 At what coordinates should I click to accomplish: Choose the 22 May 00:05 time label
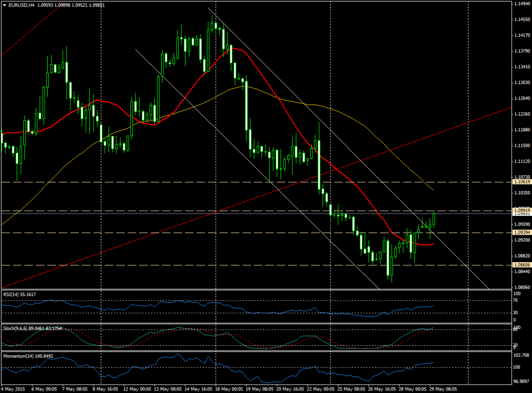[322, 388]
